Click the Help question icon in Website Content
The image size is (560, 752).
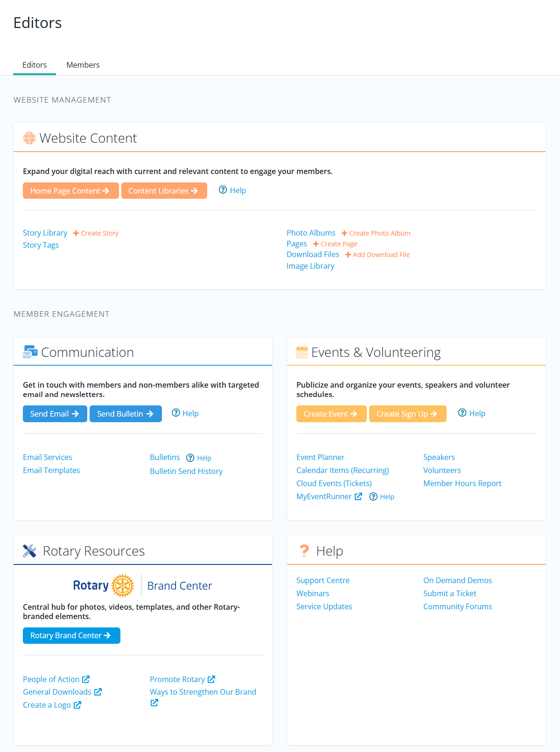point(223,190)
